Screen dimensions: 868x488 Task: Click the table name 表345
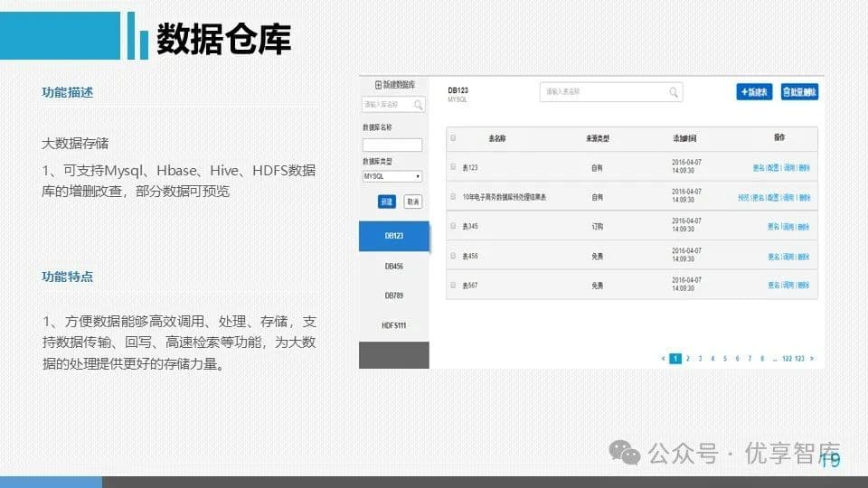(x=470, y=226)
